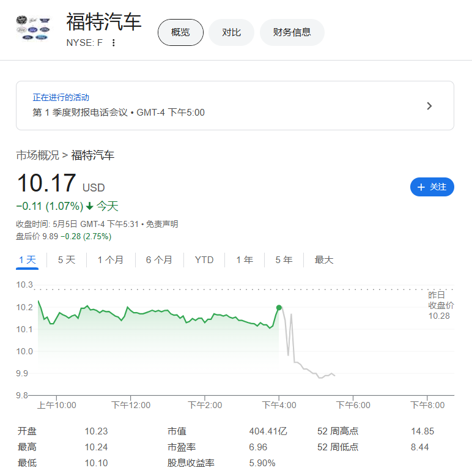Click the 市盈率 value 6.96
This screenshot has height=476, width=472.
(258, 447)
